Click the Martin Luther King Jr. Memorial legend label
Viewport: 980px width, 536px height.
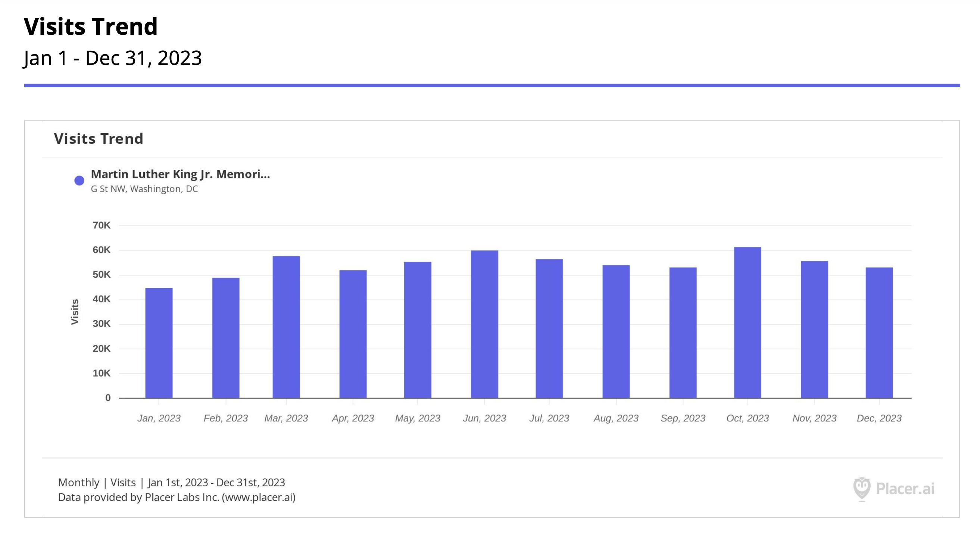(180, 174)
